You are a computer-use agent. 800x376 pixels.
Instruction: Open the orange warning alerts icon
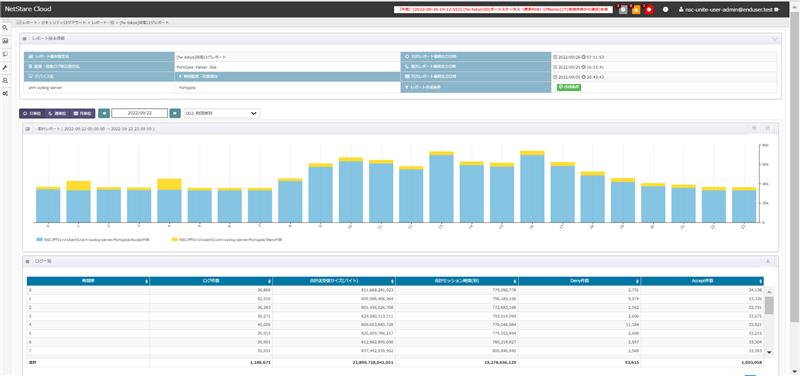coord(636,10)
